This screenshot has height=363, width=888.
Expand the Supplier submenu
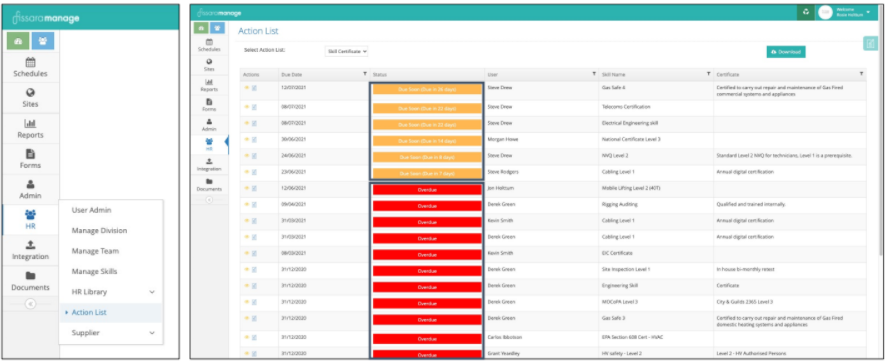pos(152,333)
